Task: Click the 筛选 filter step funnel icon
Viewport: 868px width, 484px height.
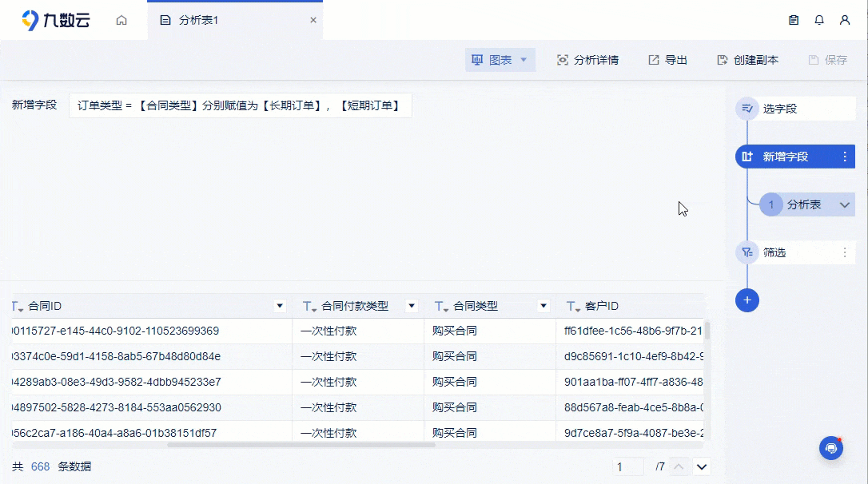Action: pos(747,252)
